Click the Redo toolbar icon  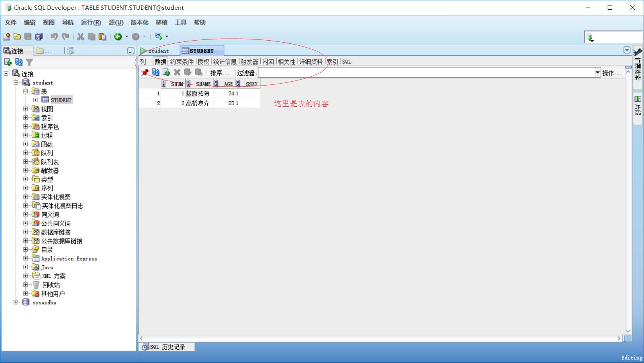(x=65, y=36)
